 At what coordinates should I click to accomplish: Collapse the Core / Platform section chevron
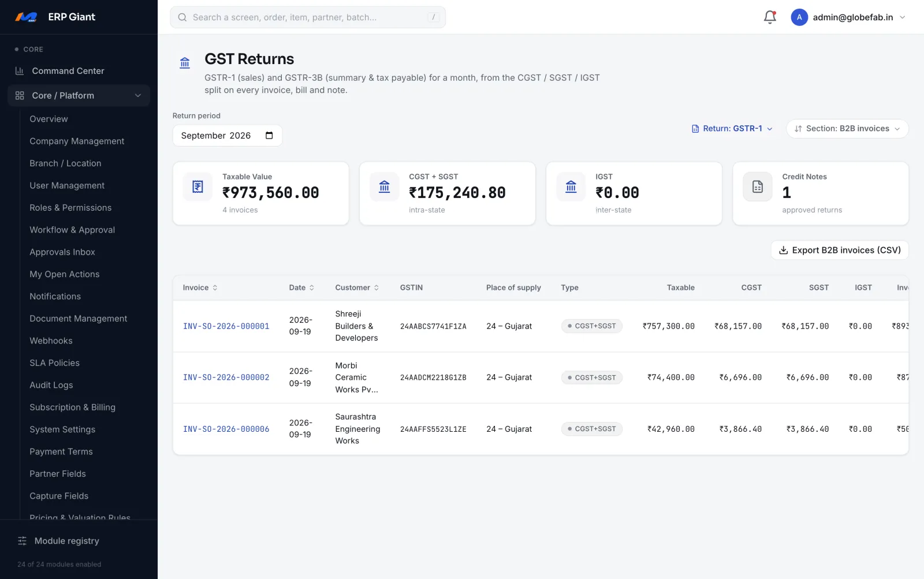coord(138,95)
